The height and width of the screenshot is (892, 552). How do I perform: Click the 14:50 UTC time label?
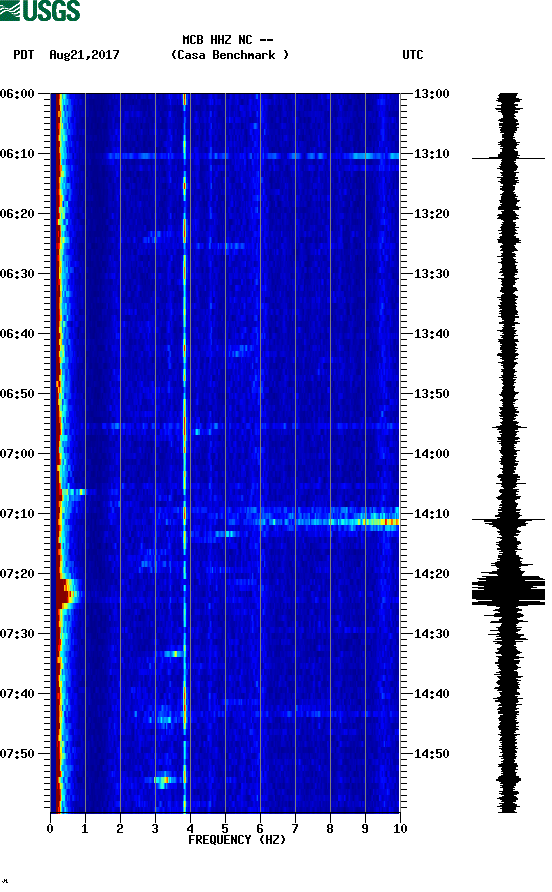coord(431,754)
